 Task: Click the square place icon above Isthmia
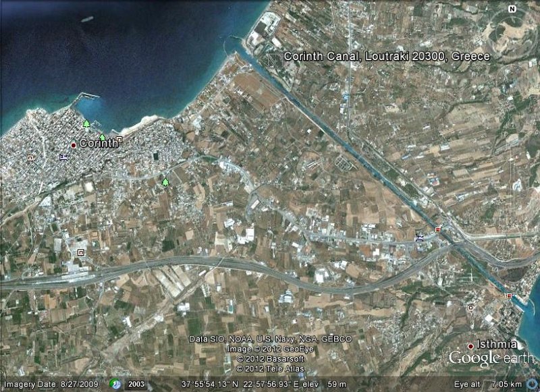[470, 308]
